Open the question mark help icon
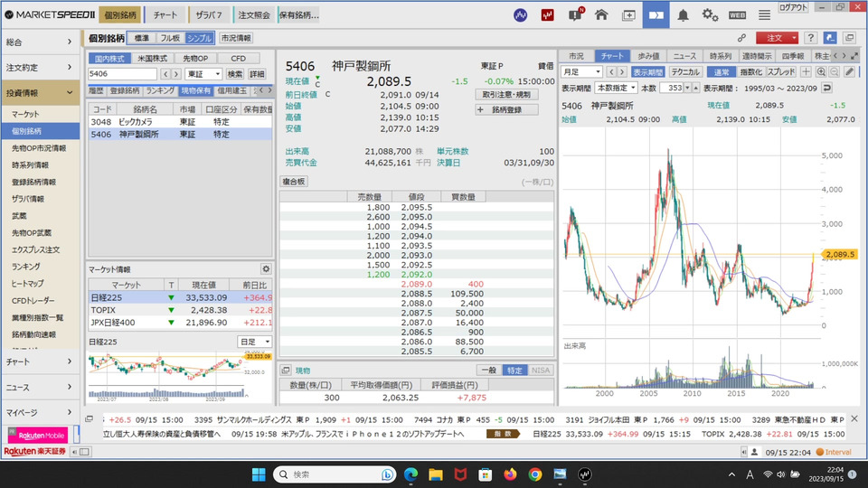868x488 pixels. [810, 38]
